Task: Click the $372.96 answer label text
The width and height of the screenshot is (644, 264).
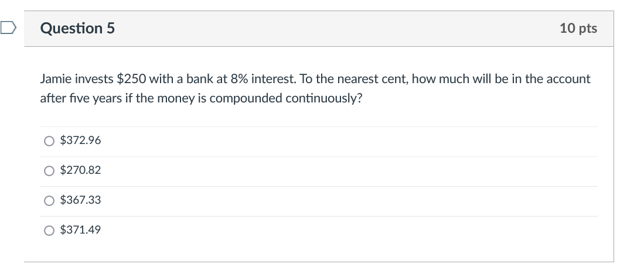Action: point(81,140)
